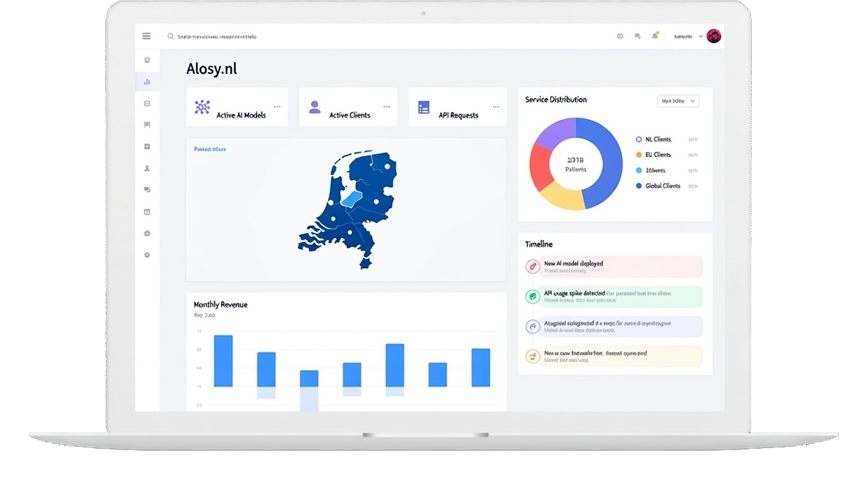Open the three-dot menu on API Requests card
868x480 pixels.
[496, 106]
